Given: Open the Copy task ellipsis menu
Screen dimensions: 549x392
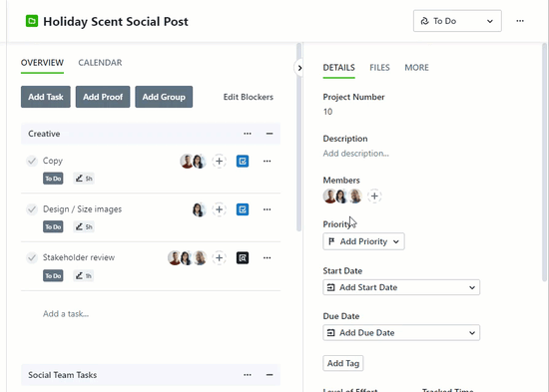Looking at the screenshot, I should pos(268,161).
